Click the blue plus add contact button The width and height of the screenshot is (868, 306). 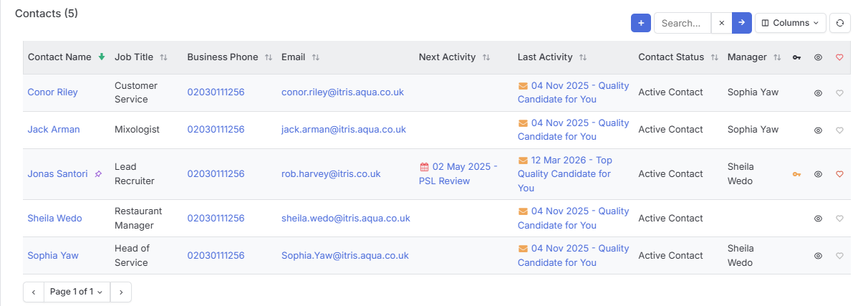point(641,23)
